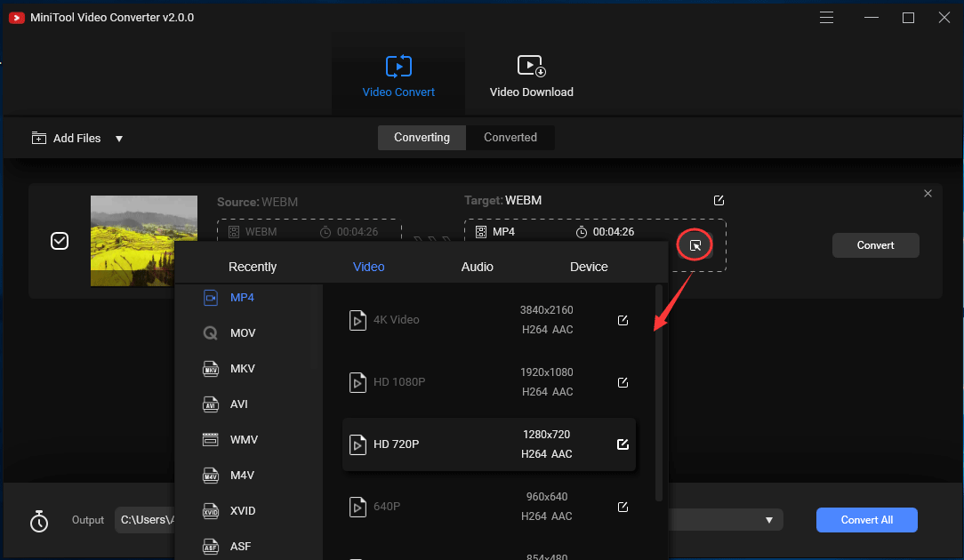Image resolution: width=964 pixels, height=560 pixels.
Task: Click the Video Convert icon
Action: pos(398,66)
